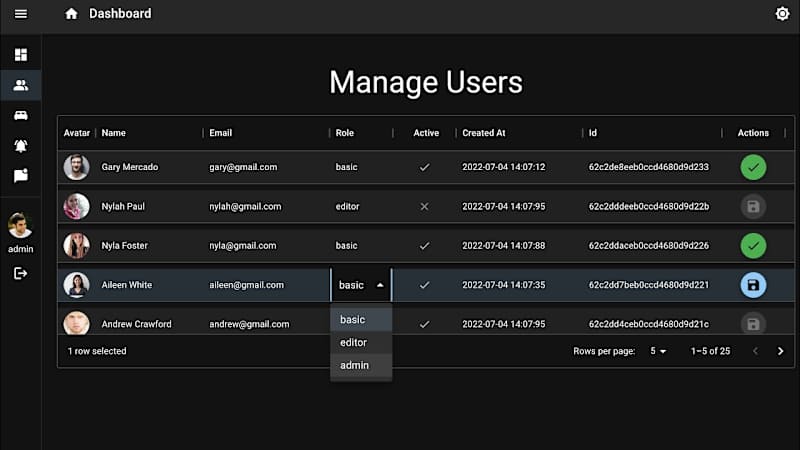Go to next page of users

coord(780,351)
